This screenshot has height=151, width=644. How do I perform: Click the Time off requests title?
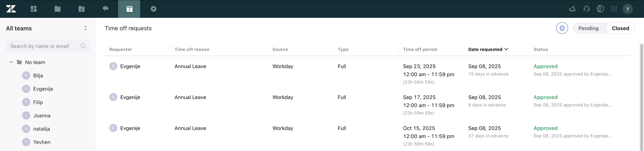point(128,28)
